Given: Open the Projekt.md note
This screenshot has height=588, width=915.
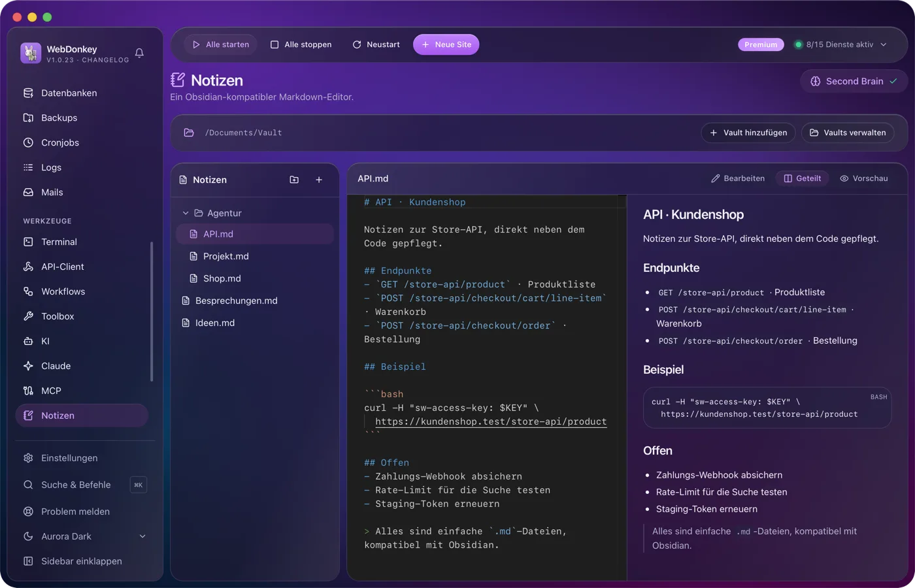Looking at the screenshot, I should (255, 256).
